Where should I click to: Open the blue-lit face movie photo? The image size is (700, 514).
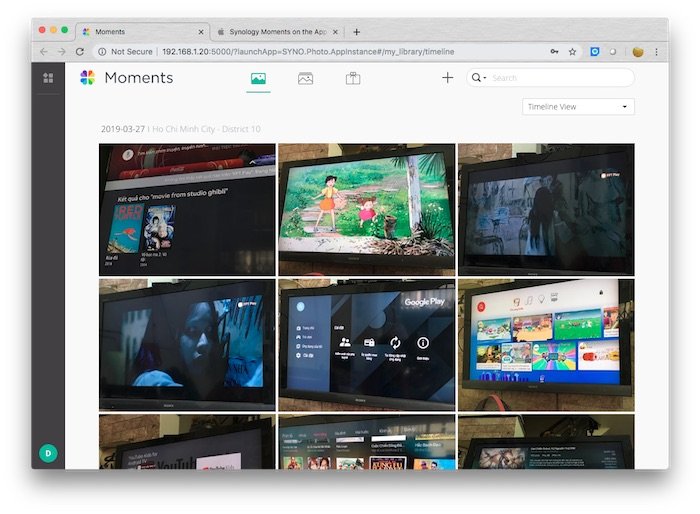click(x=187, y=345)
